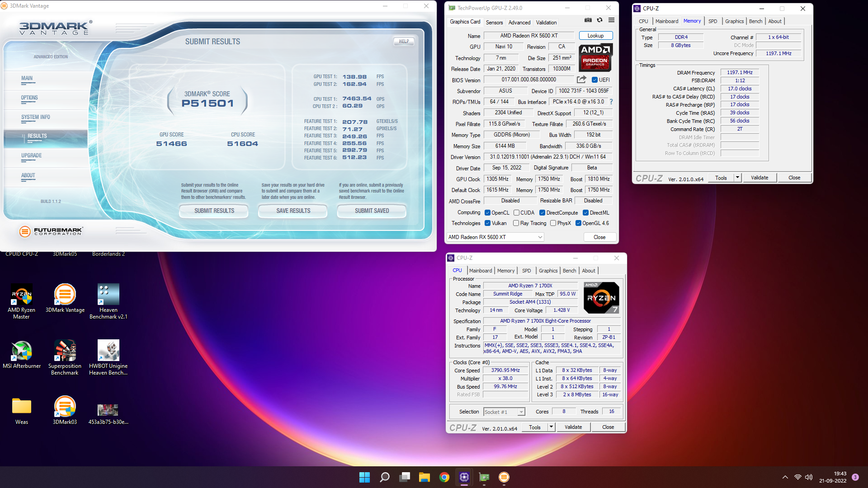Open Heaven Benchmark v2.1 desktop shortcut
The height and width of the screenshot is (488, 868).
(x=108, y=301)
